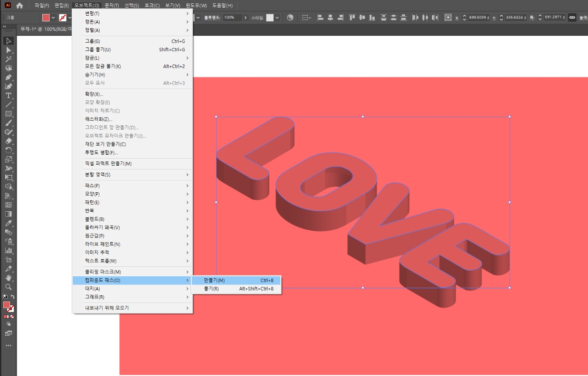Swap fill and stroke colors
The image size is (588, 376).
click(x=13, y=296)
